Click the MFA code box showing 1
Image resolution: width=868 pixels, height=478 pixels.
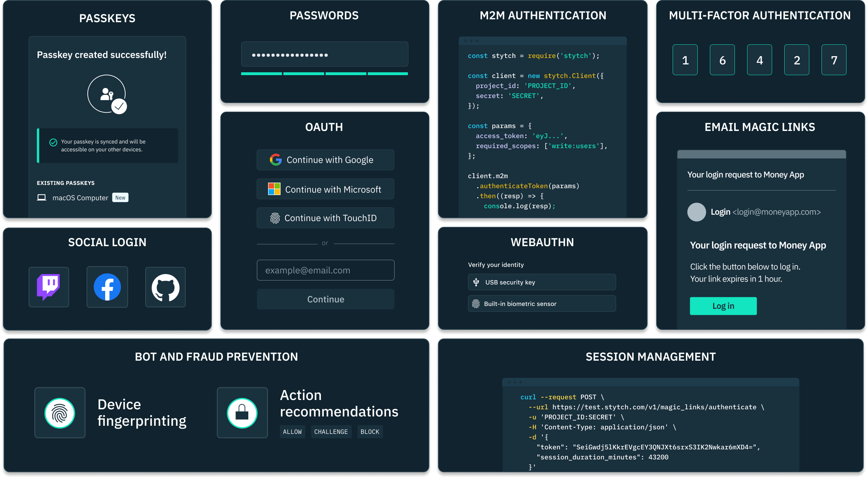point(685,60)
